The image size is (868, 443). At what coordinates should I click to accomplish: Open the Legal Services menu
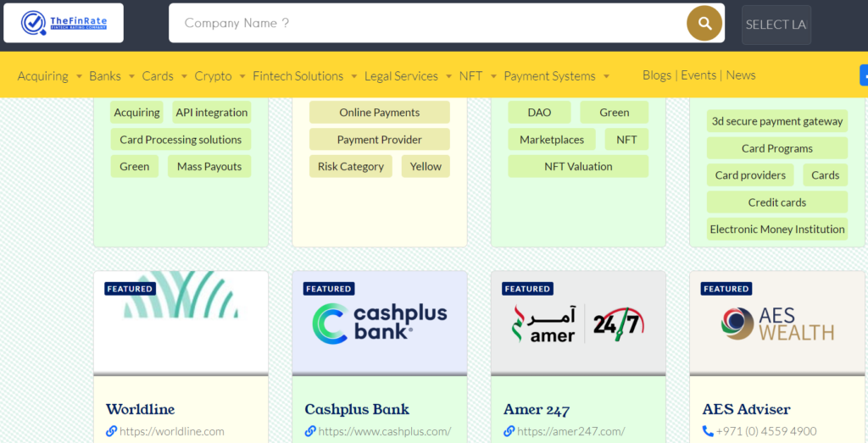pos(408,76)
